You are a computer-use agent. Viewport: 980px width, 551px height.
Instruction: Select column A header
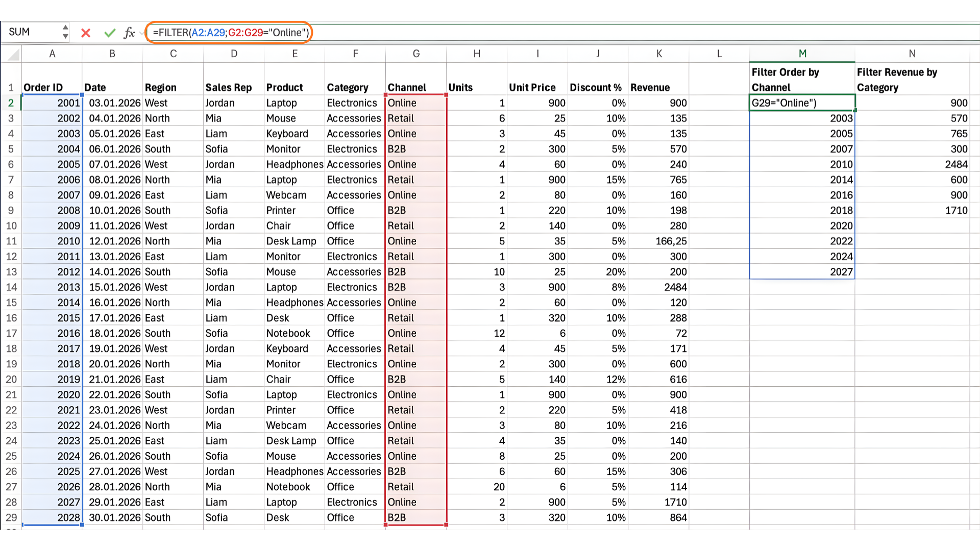click(x=52, y=54)
